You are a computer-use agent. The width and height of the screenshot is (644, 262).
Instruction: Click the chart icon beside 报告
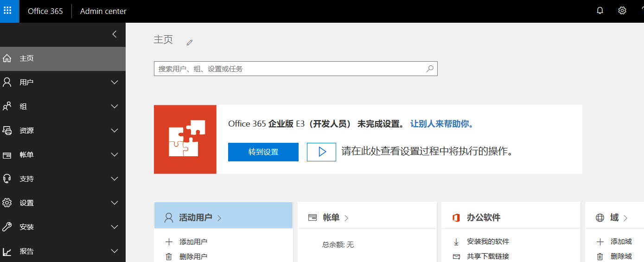point(7,252)
